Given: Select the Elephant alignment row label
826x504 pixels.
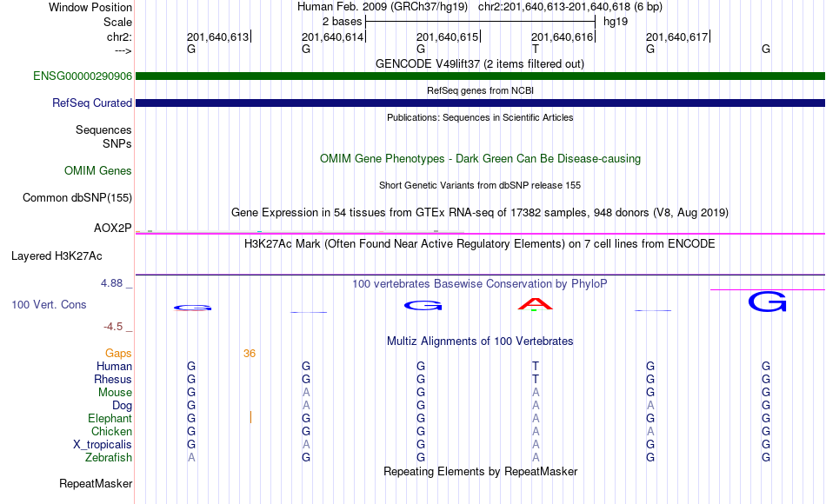Looking at the screenshot, I should pyautogui.click(x=110, y=418).
